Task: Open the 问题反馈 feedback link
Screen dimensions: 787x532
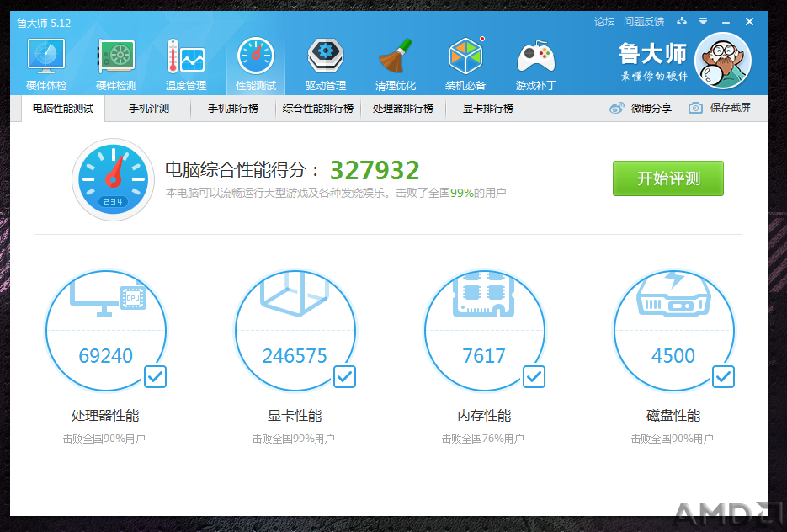Action: (644, 22)
